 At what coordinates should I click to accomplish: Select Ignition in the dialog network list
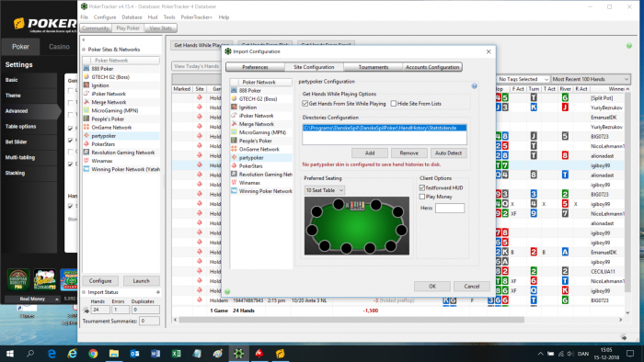[x=247, y=107]
